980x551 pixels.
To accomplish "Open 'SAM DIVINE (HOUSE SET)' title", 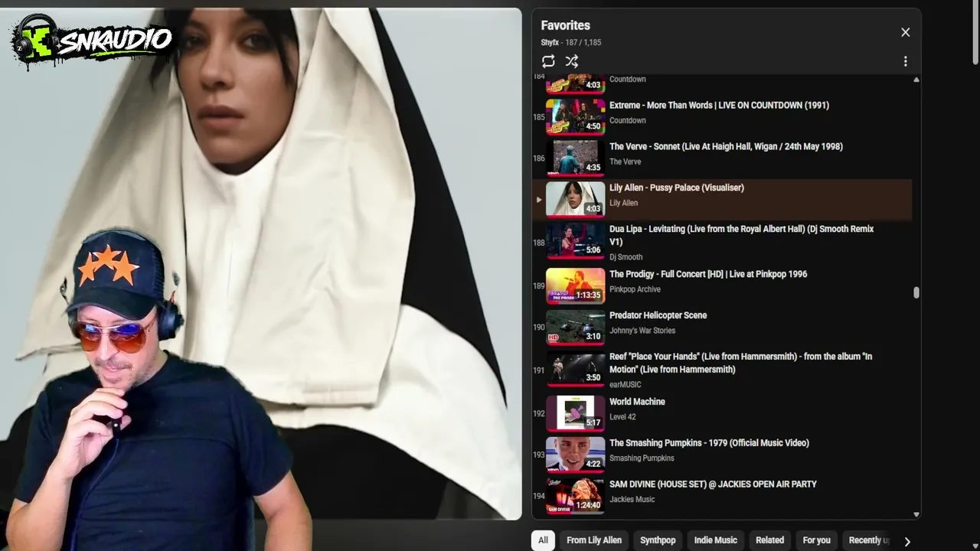I will click(x=713, y=484).
